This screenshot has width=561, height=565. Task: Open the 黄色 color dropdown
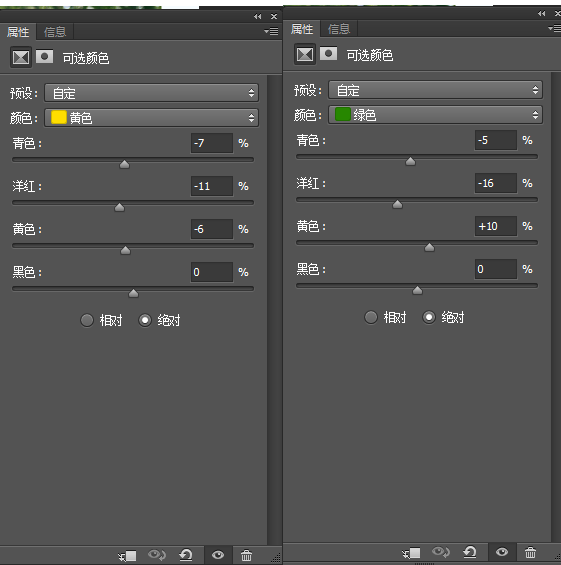tap(151, 118)
